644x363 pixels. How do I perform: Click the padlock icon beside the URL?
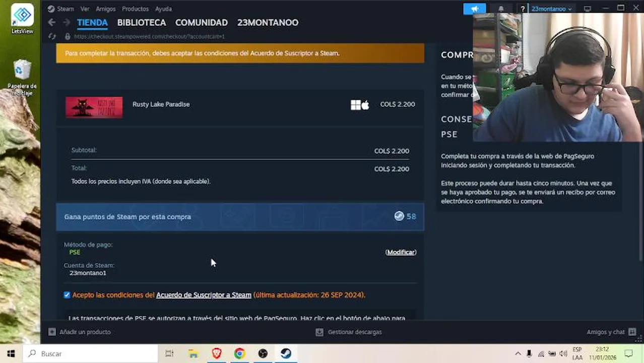pyautogui.click(x=68, y=36)
